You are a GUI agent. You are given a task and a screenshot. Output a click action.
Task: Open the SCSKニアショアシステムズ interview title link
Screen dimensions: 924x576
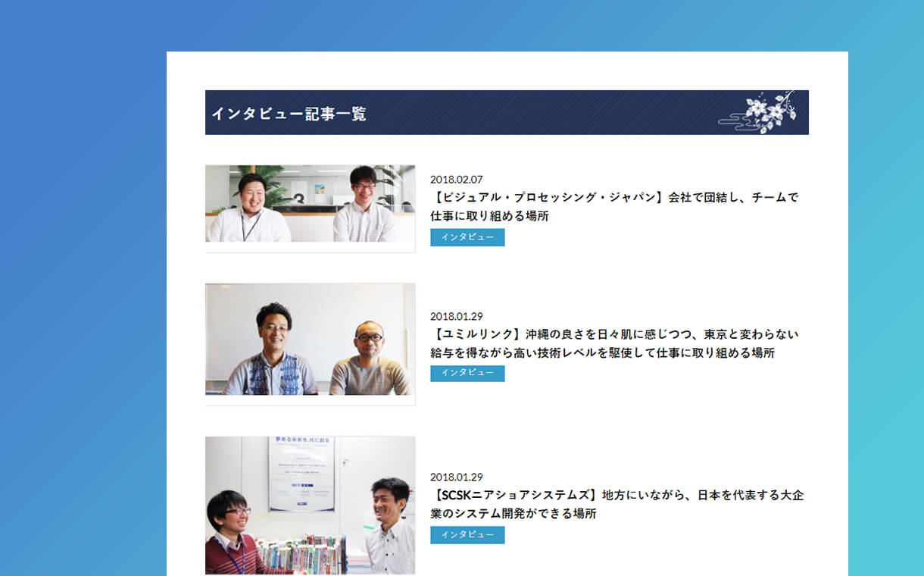pyautogui.click(x=617, y=504)
